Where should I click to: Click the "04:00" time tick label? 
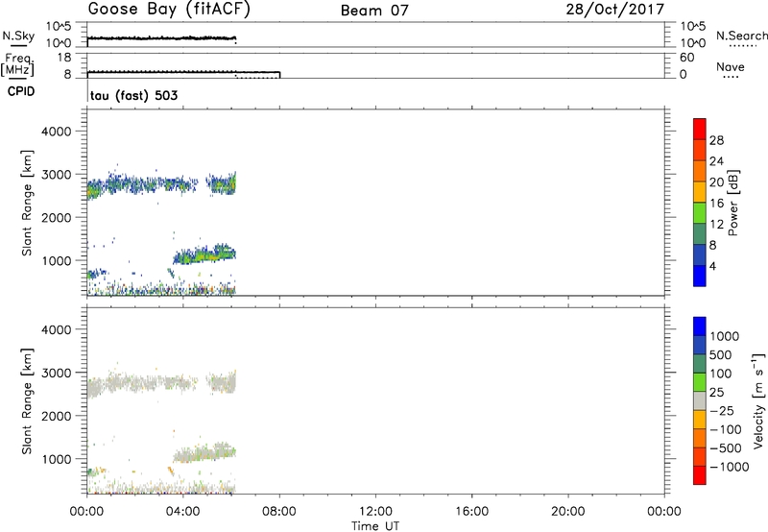click(x=183, y=512)
